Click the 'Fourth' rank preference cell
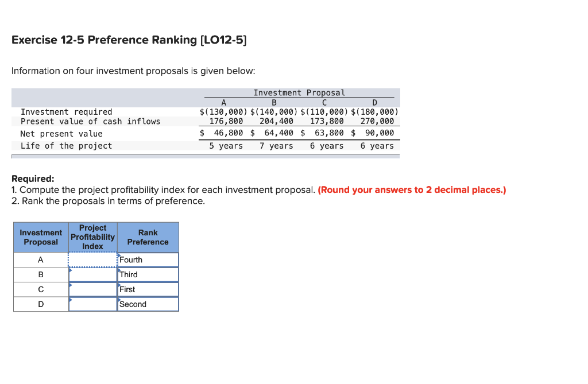 [x=148, y=259]
